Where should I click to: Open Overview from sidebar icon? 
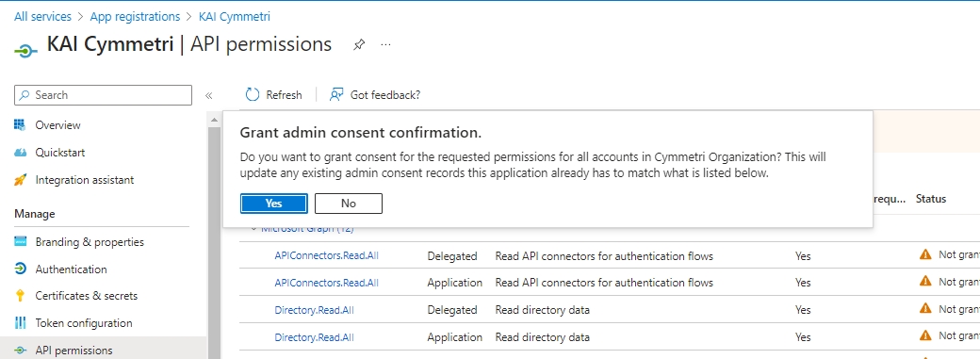point(20,124)
